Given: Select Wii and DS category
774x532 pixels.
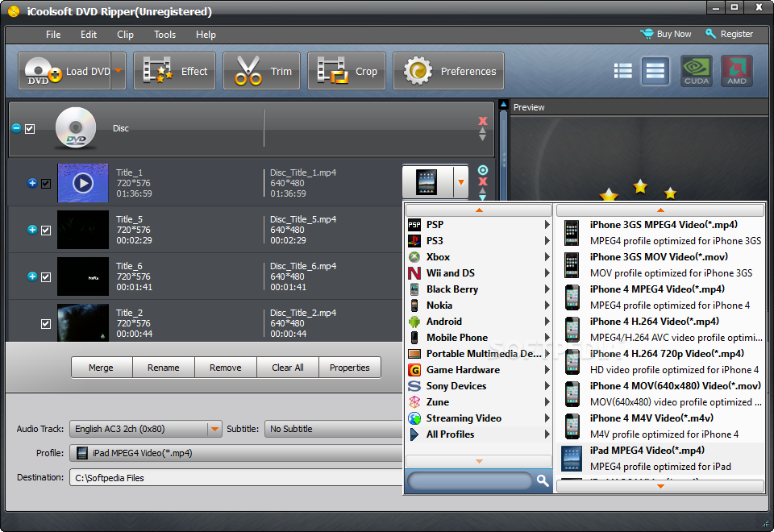Looking at the screenshot, I should [x=478, y=273].
